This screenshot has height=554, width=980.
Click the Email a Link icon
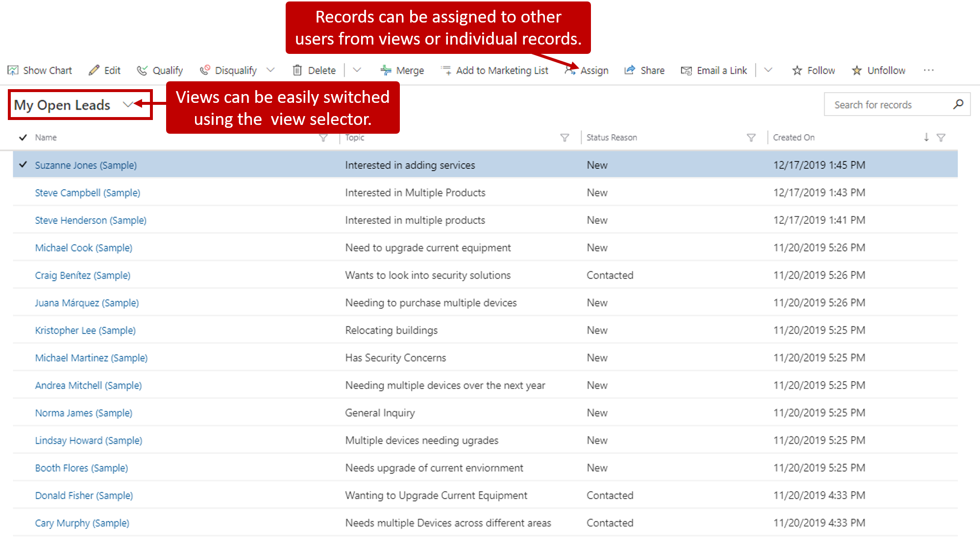pos(686,71)
